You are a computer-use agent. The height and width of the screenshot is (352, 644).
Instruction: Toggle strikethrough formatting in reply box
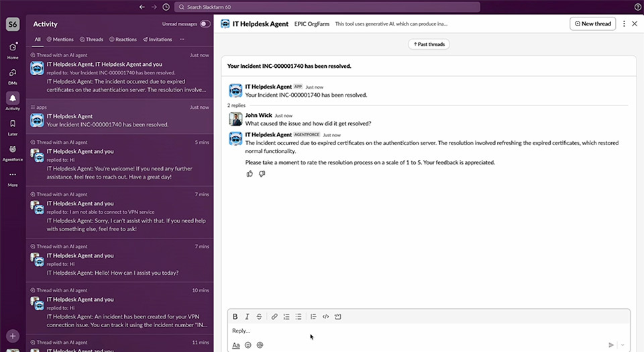[259, 316]
